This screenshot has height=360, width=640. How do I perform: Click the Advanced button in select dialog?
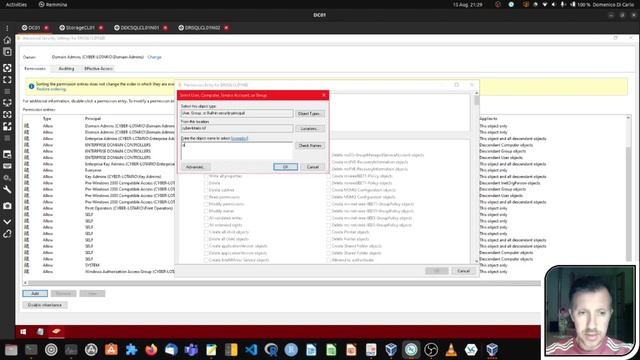pos(195,167)
